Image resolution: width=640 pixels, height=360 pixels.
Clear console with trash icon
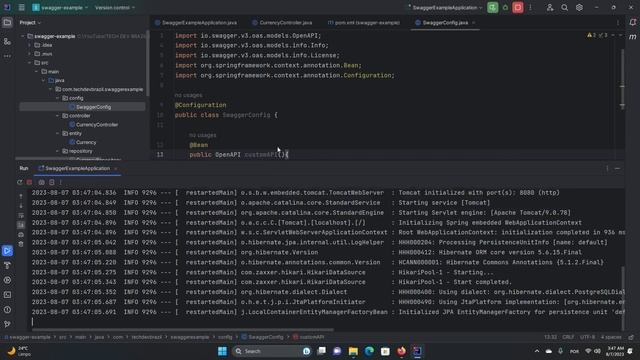pyautogui.click(x=21, y=244)
